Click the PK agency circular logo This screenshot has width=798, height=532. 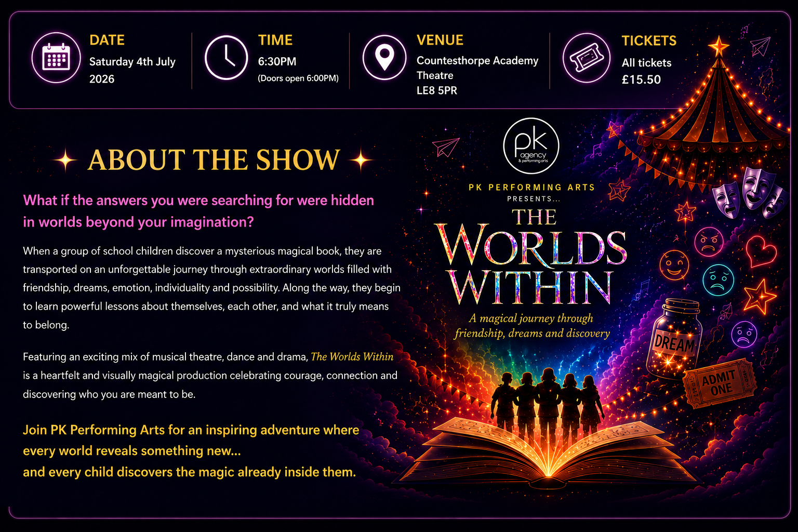click(531, 146)
